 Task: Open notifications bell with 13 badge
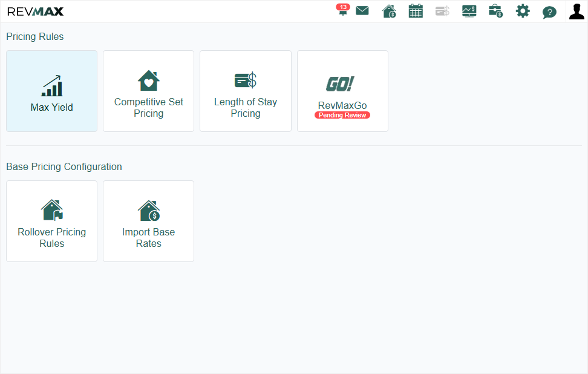342,10
